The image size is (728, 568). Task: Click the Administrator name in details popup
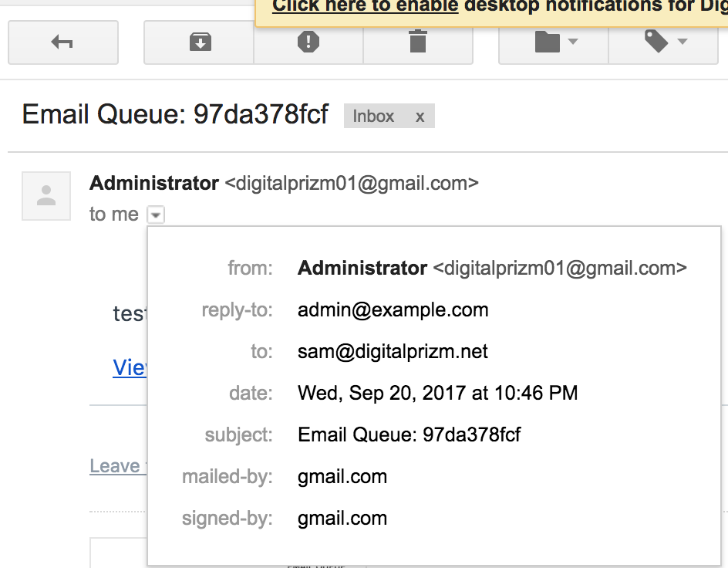[x=362, y=269]
